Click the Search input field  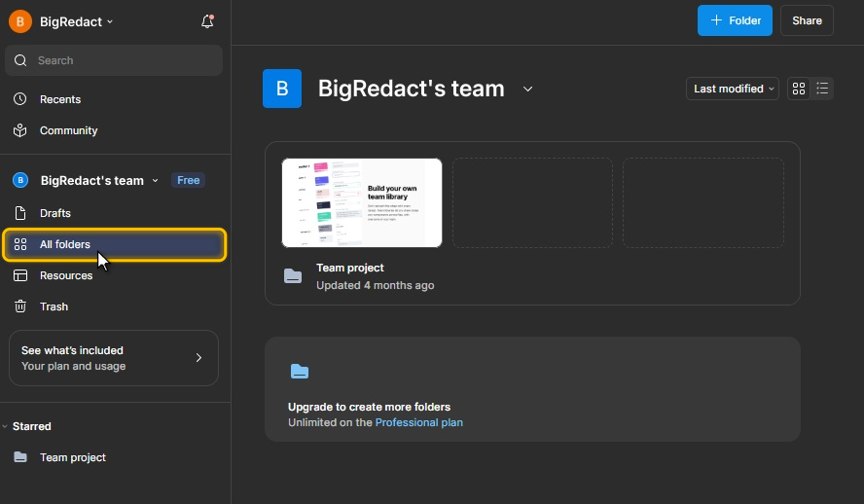coord(114,60)
